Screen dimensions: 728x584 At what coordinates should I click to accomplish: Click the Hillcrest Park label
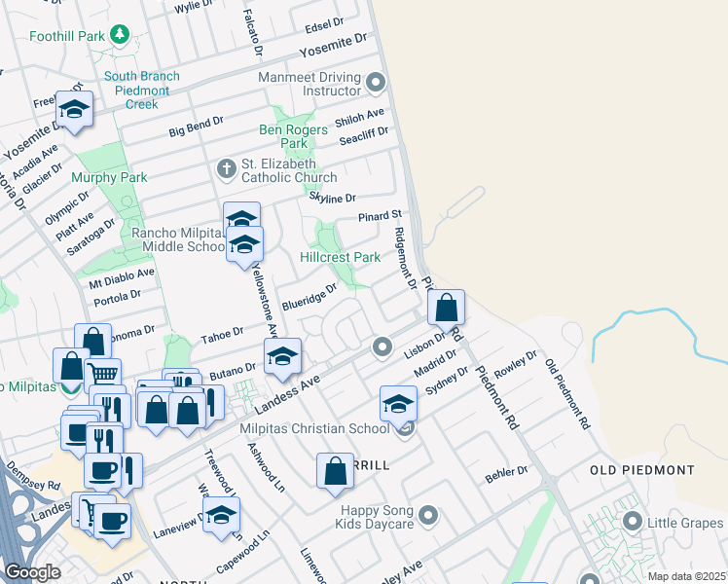(341, 257)
